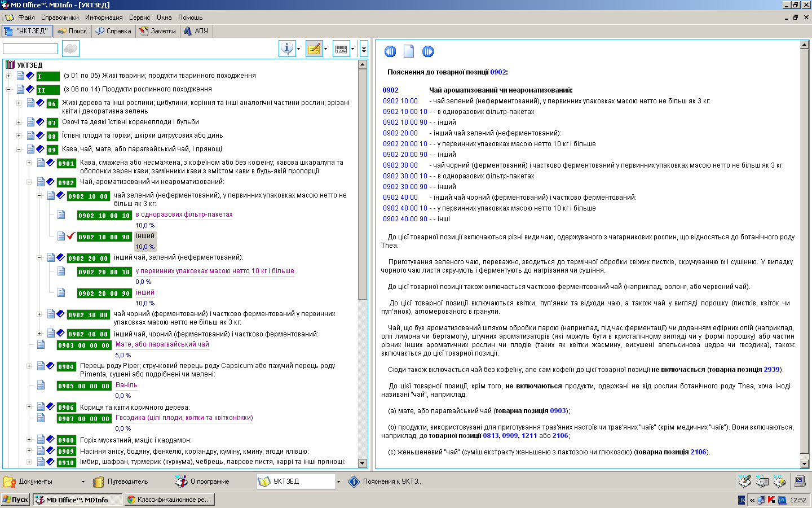Collapse section II tree node

tap(9, 89)
